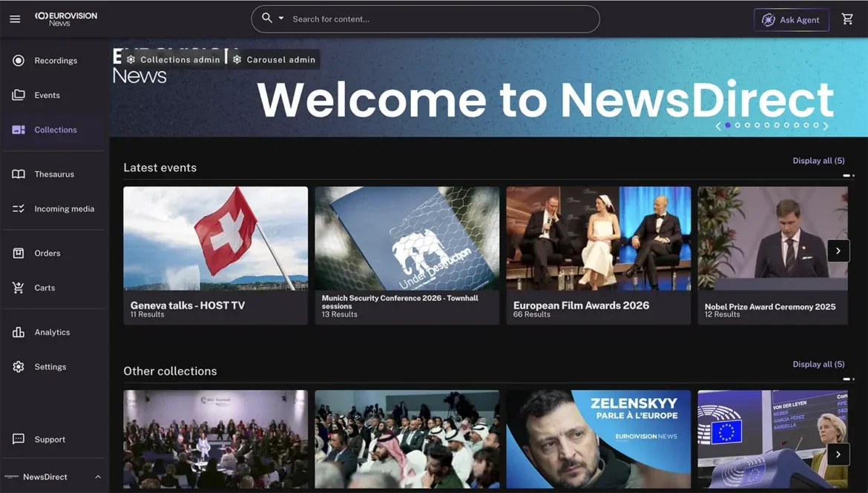868x493 pixels.
Task: Open the search type dropdown arrow
Action: (281, 19)
